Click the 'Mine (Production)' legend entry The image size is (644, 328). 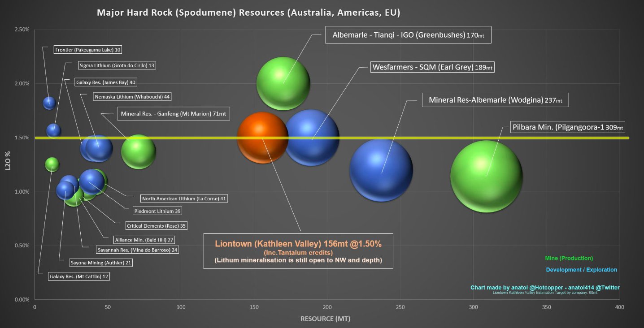569,258
